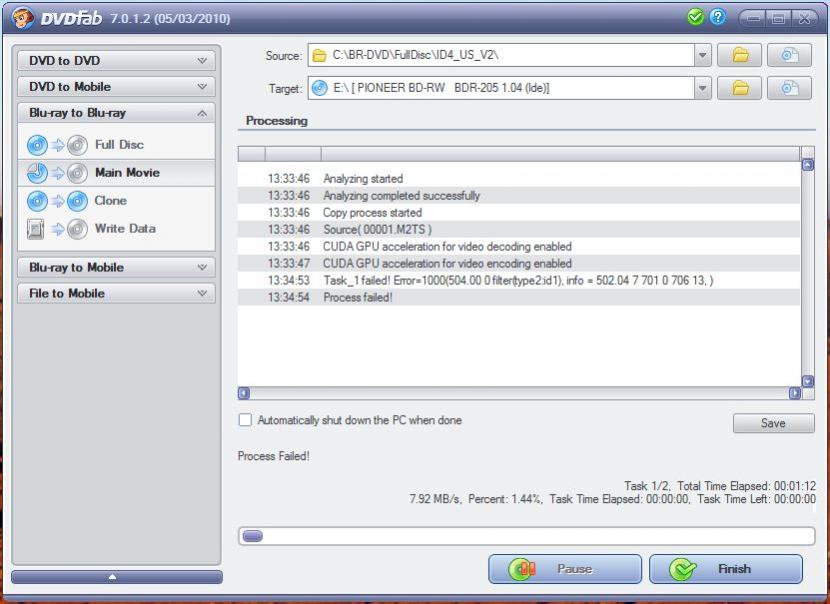Open the Target drive dropdown arrow
830x604 pixels.
pyautogui.click(x=702, y=88)
